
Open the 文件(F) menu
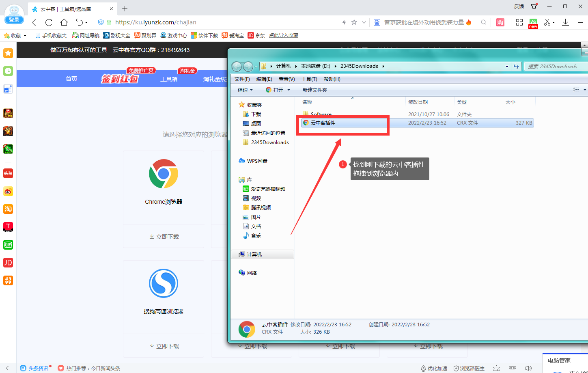(242, 79)
